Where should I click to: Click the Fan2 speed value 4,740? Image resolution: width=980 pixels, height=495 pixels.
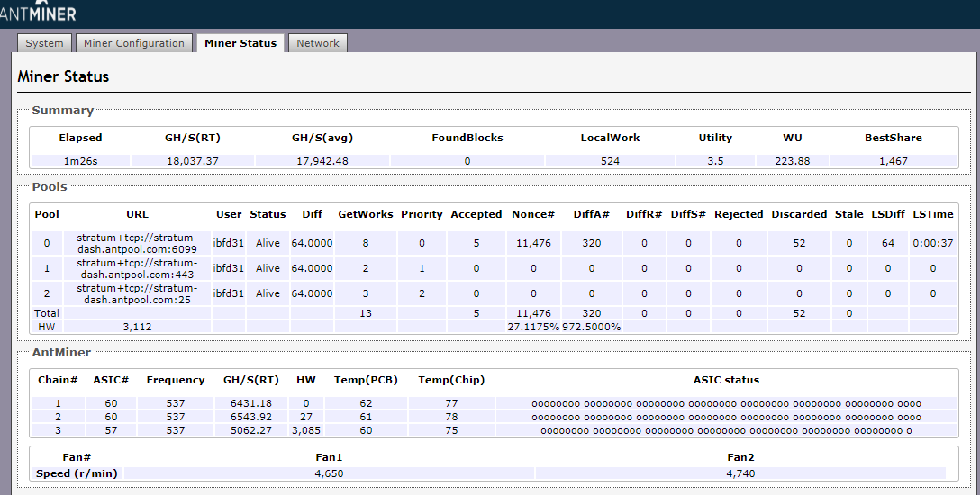pyautogui.click(x=740, y=473)
